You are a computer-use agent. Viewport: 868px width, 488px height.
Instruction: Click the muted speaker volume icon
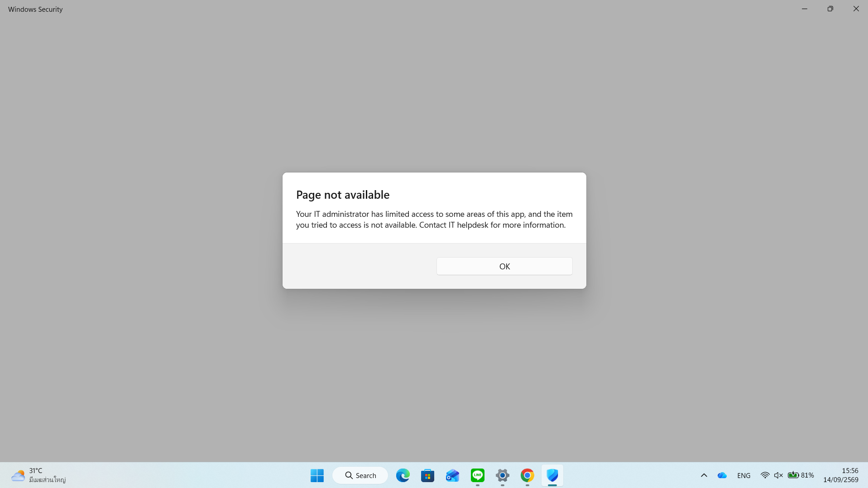click(x=778, y=475)
